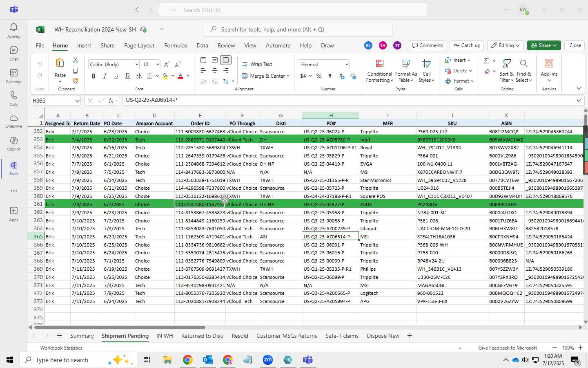Increase font size with larger A icon
Screen dimensions: 588x368
[167, 64]
